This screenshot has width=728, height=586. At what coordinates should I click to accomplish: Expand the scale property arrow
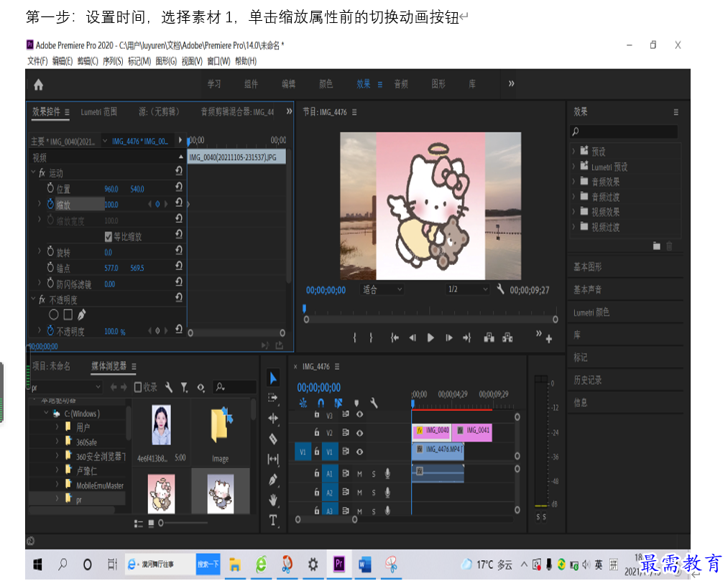39,203
